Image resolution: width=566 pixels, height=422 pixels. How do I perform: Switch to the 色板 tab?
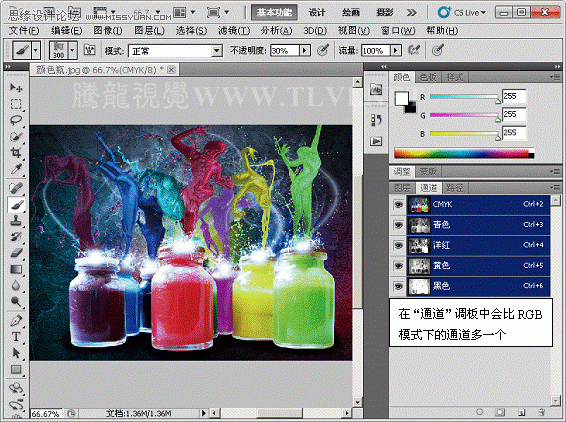tap(428, 77)
